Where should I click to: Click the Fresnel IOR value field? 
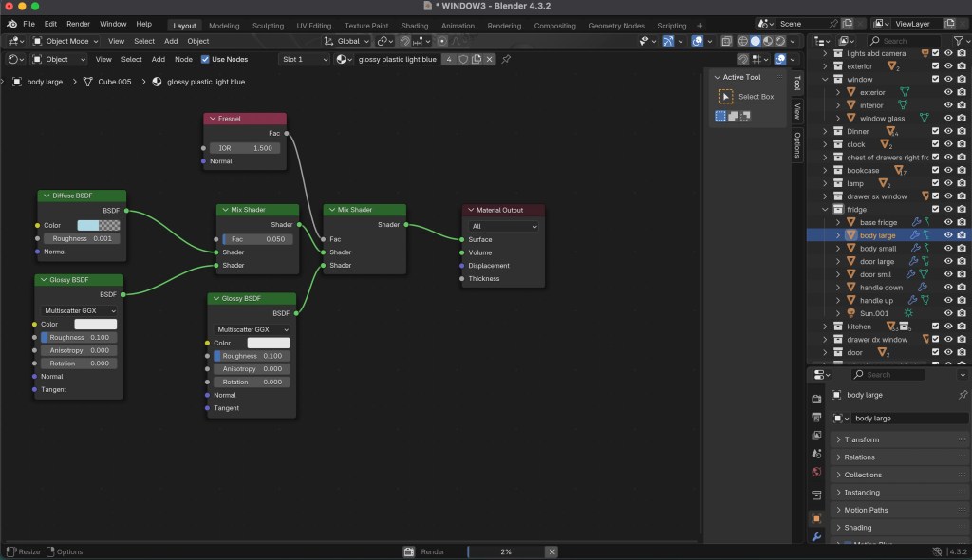coord(246,148)
